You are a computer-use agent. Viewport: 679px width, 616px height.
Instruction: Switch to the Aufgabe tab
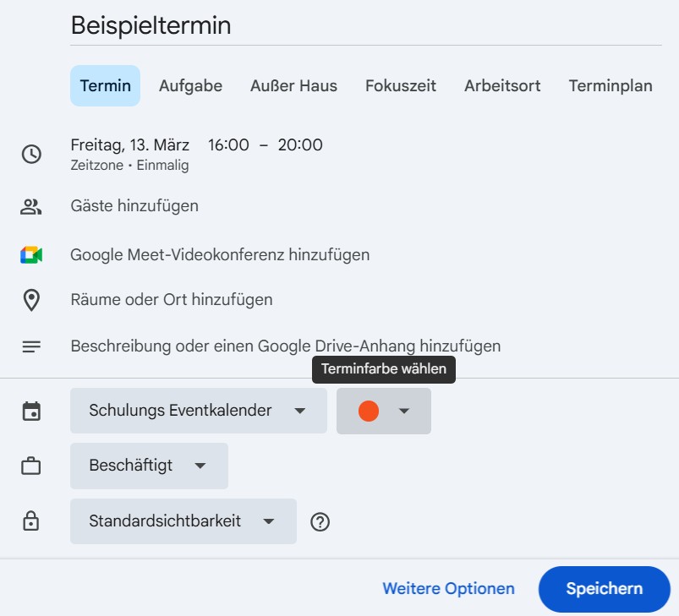point(189,85)
